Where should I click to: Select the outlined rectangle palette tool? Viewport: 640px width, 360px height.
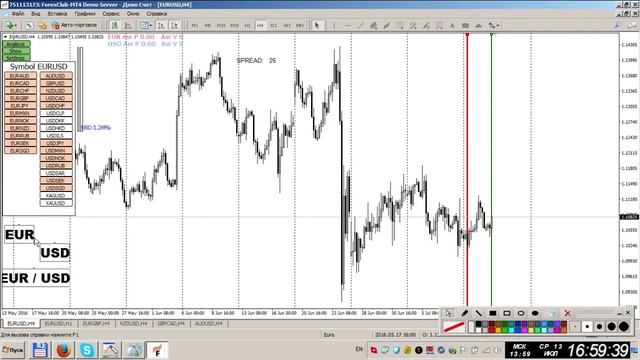[x=507, y=313]
